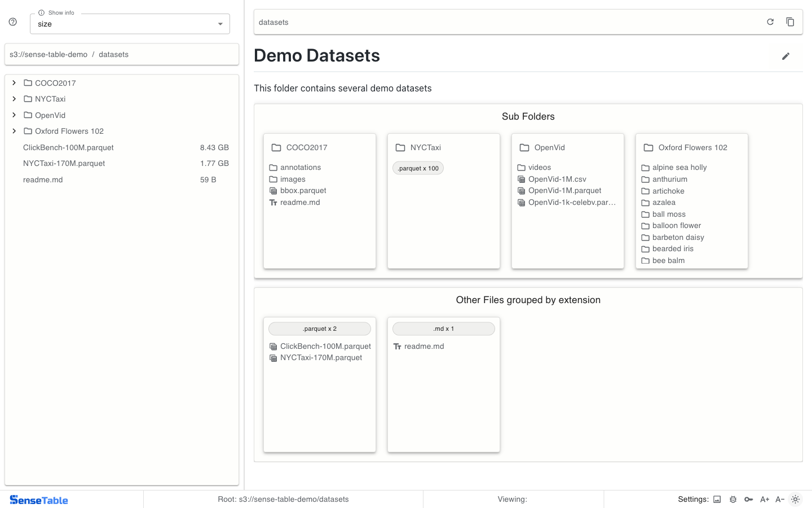The width and height of the screenshot is (812, 508).
Task: Open the key credentials icon in settings
Action: (748, 500)
